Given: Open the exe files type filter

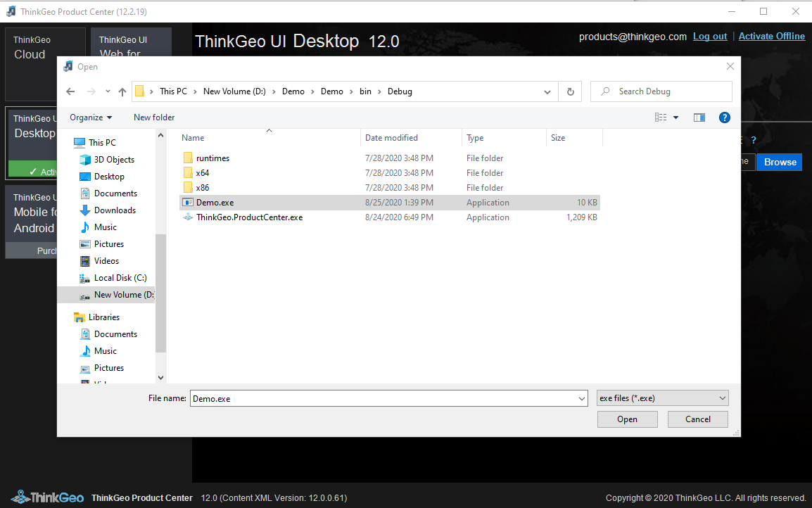Looking at the screenshot, I should click(662, 398).
